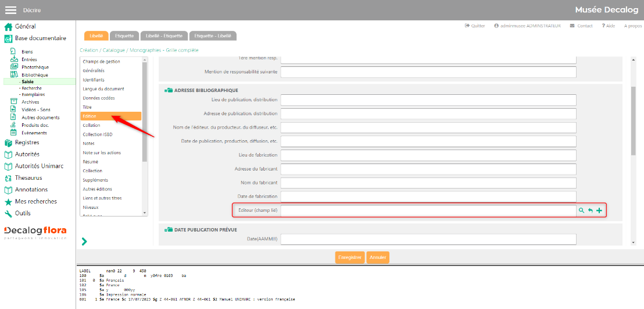The width and height of the screenshot is (644, 309).
Task: Click the green plus icon for Editeur
Action: point(599,211)
